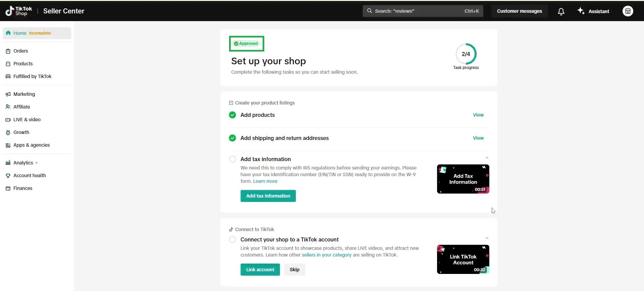Collapse the Connect your shop to TikTok section

[487, 238]
